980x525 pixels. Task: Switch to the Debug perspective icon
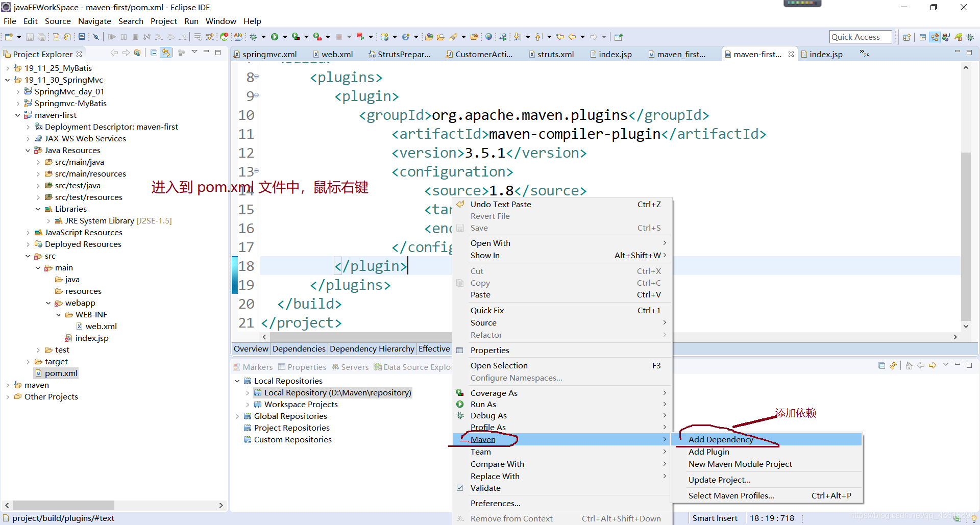coord(970,37)
